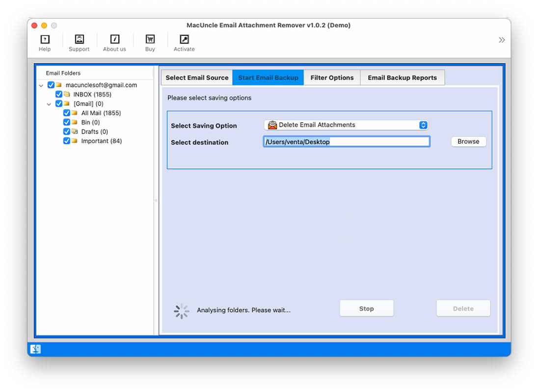Switch to the Filter Options tab

(x=332, y=77)
